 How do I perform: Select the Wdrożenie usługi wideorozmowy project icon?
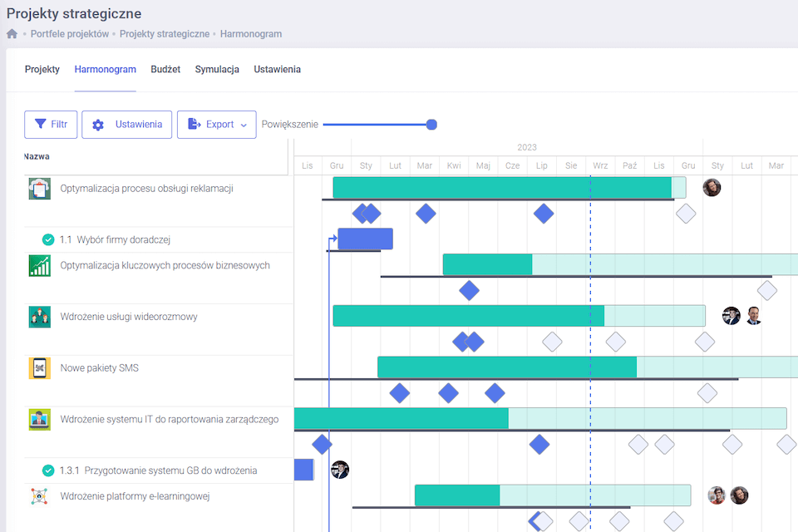click(x=39, y=317)
